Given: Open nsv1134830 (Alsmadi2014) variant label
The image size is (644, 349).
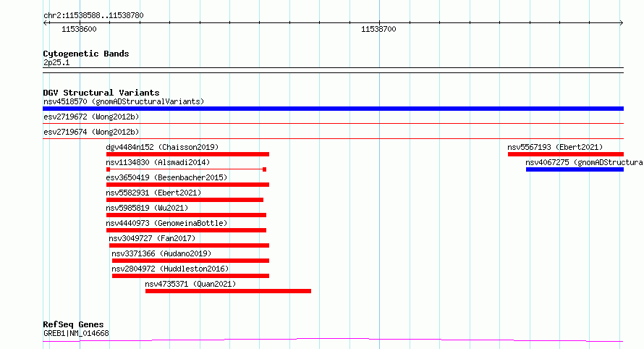Looking at the screenshot, I should pyautogui.click(x=158, y=162).
